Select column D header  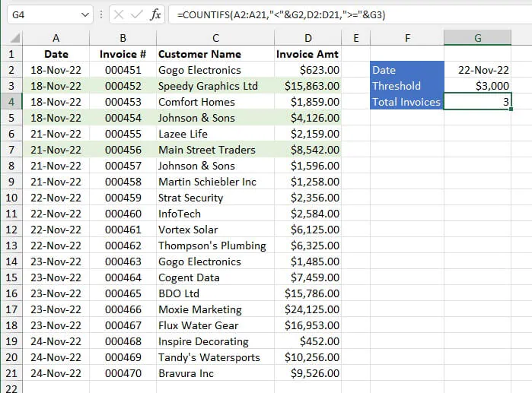coord(308,38)
